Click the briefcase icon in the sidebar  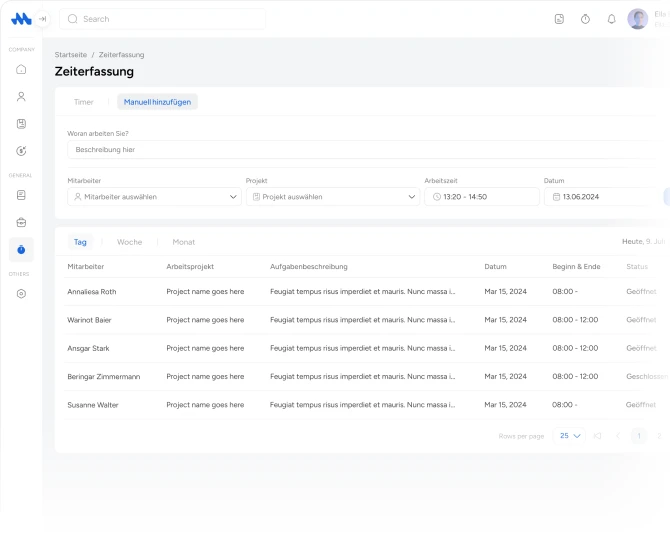[x=21, y=222]
